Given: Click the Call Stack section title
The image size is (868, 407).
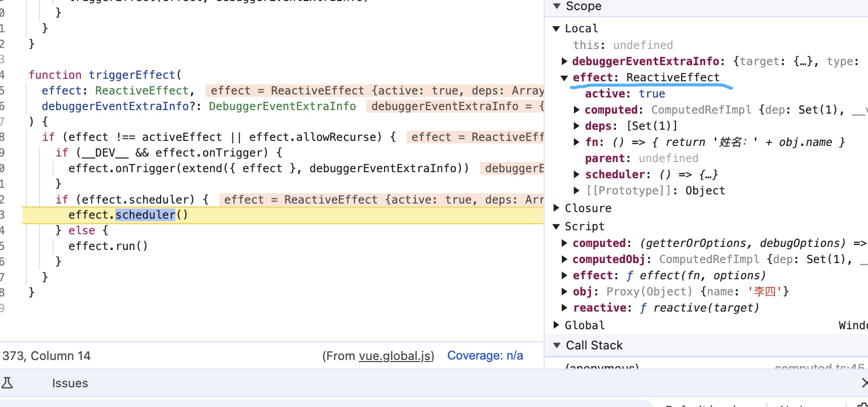Looking at the screenshot, I should click(x=594, y=345).
